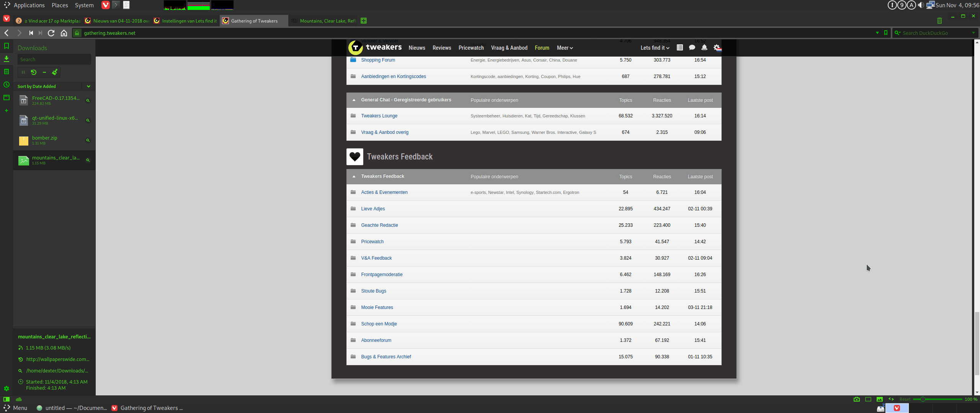
Task: Click the notifications bell icon on Tweakers
Action: click(704, 48)
